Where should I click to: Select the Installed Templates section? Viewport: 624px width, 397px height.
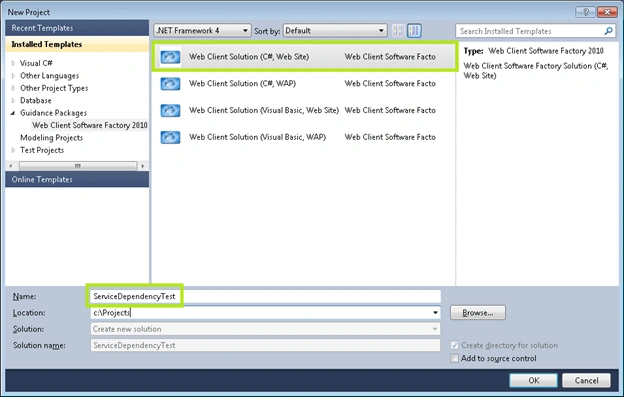[77, 44]
